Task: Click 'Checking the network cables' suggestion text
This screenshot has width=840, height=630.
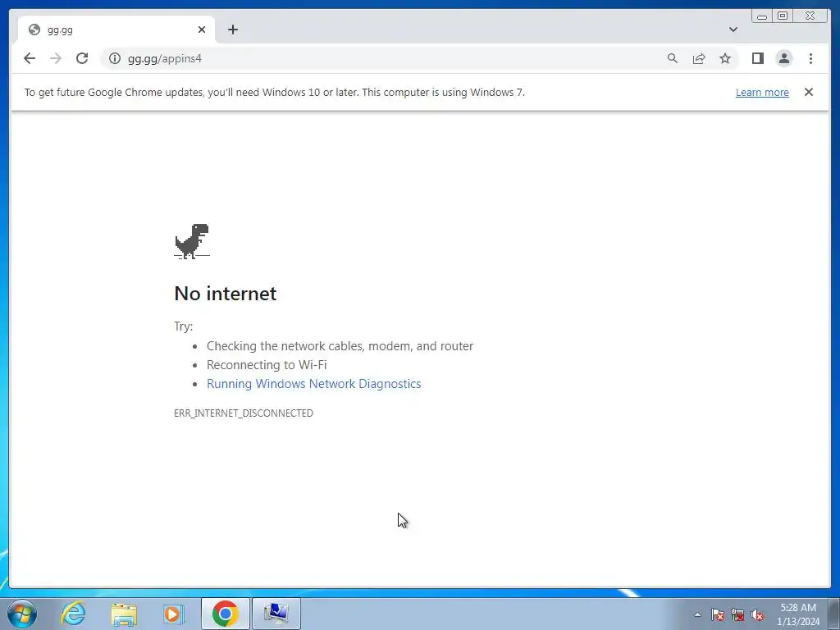Action: (x=340, y=346)
